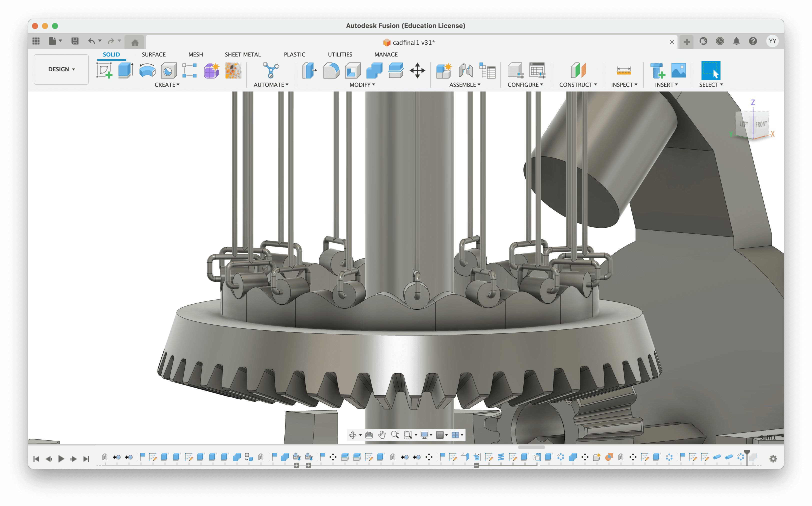812x506 pixels.
Task: Switch to the SURFACE tab
Action: [x=153, y=54]
